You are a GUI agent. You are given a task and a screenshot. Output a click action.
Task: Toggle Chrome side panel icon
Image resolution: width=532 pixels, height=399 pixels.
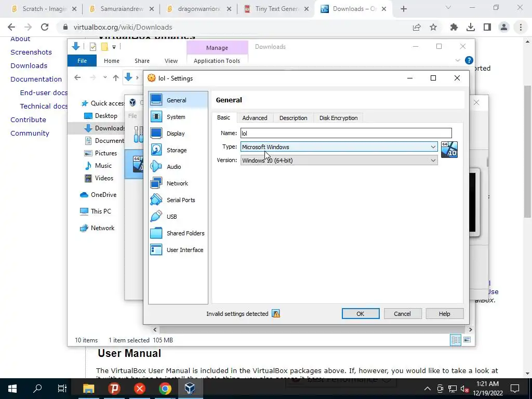(487, 27)
